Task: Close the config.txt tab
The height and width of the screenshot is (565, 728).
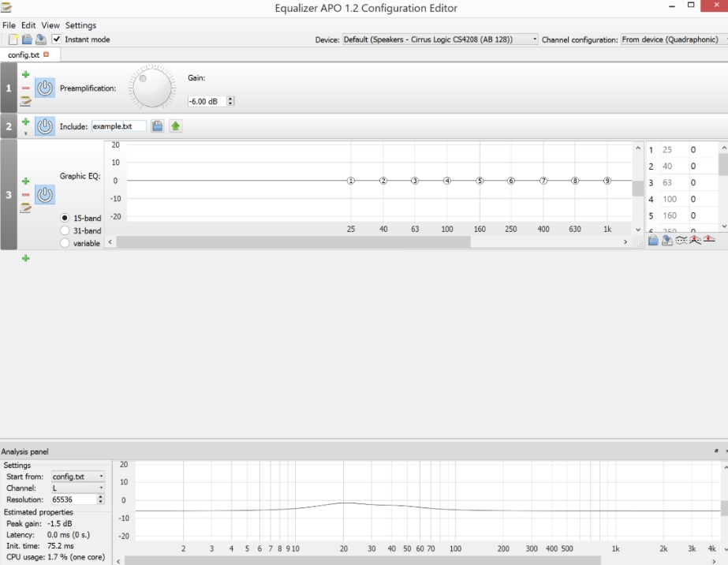Action: pyautogui.click(x=47, y=54)
